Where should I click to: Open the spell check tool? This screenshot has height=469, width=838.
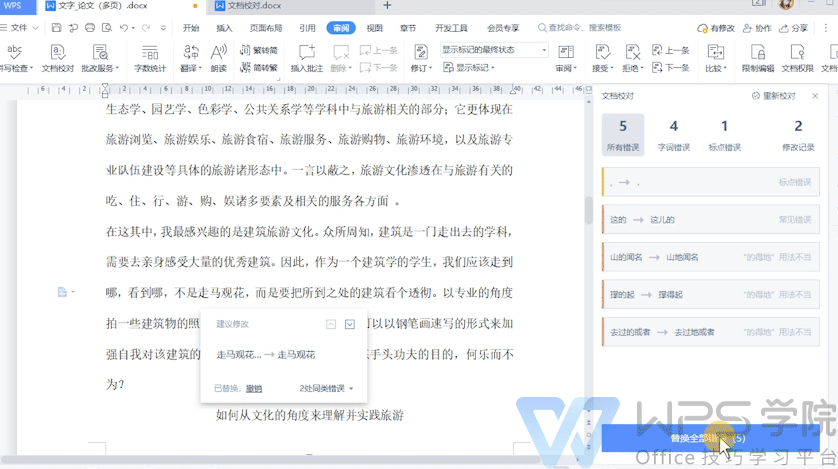click(15, 58)
